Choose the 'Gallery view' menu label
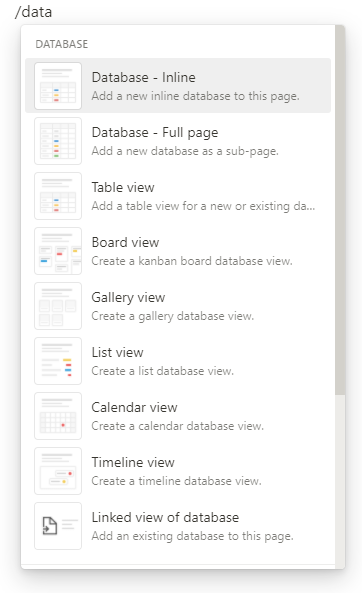The width and height of the screenshot is (362, 593). point(128,298)
